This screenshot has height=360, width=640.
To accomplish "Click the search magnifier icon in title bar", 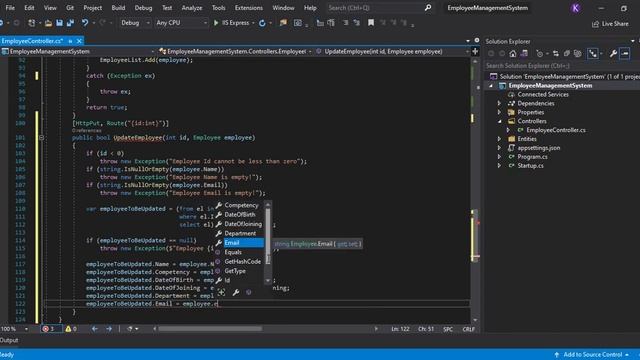I will pyautogui.click(x=427, y=8).
